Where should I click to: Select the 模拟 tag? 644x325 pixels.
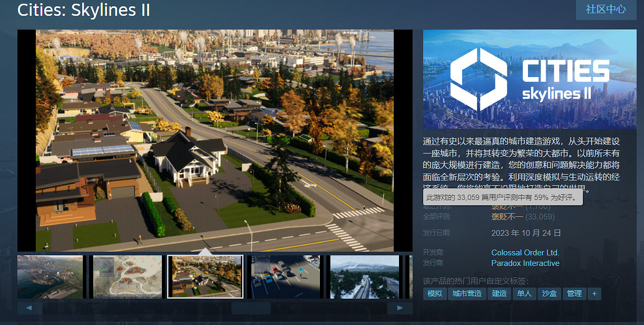point(435,294)
